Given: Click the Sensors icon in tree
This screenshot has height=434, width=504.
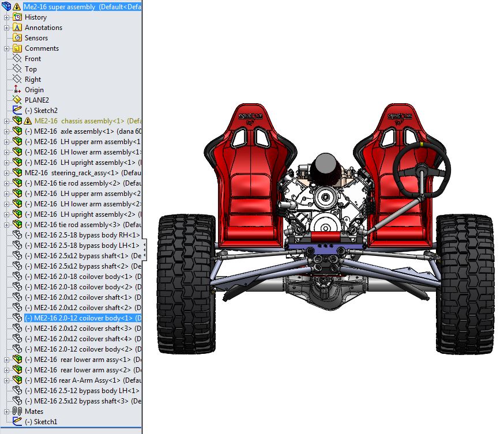Looking at the screenshot, I should click(17, 38).
